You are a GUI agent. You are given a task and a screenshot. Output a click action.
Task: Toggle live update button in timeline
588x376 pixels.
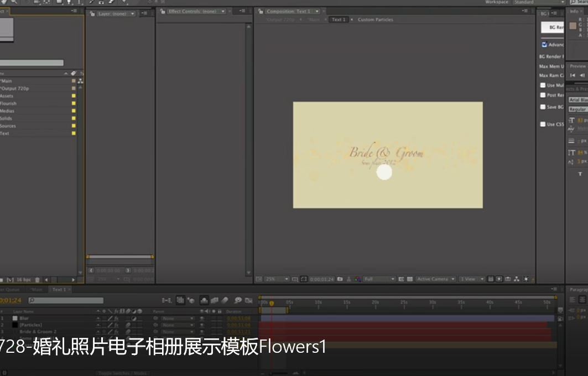coord(180,300)
